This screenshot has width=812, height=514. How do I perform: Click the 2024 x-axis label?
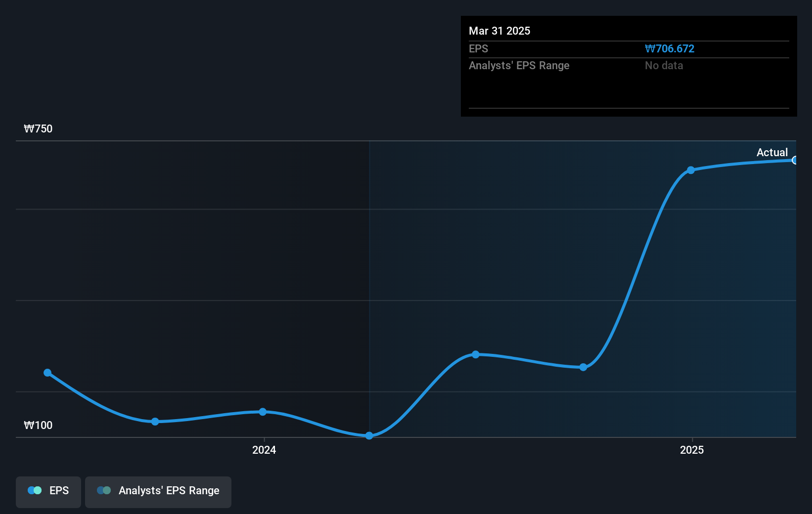264,450
